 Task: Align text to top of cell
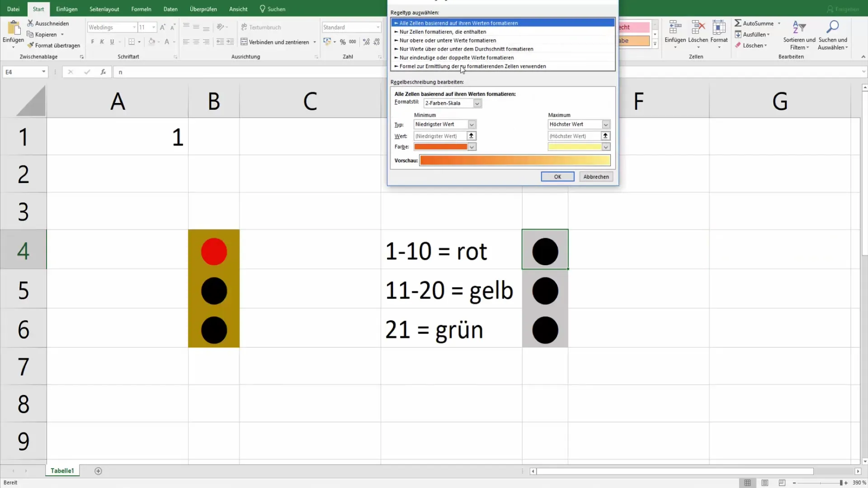tap(186, 27)
